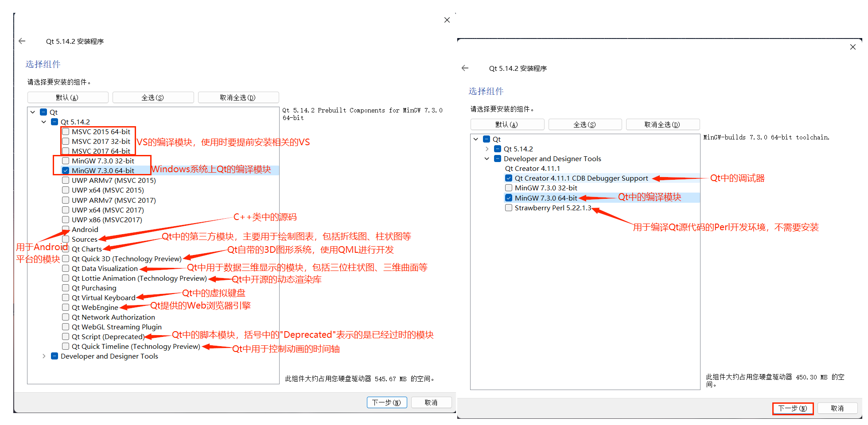The image size is (868, 425).
Task: Click 取消 button in right window
Action: [x=837, y=408]
